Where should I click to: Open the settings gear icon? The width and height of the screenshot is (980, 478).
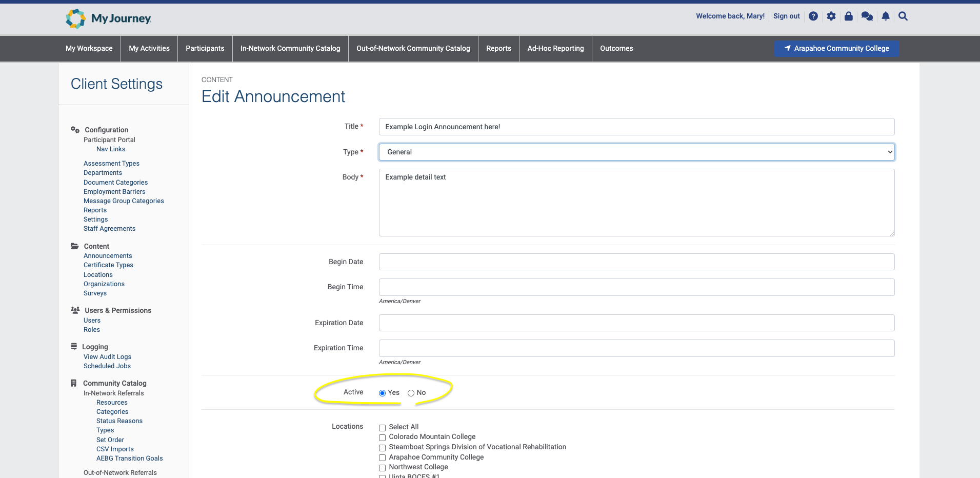click(831, 16)
